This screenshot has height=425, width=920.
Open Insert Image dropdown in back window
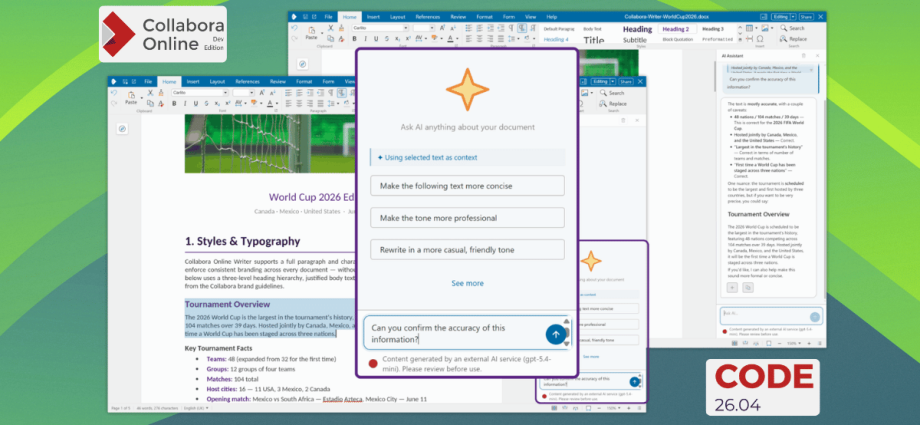click(772, 28)
